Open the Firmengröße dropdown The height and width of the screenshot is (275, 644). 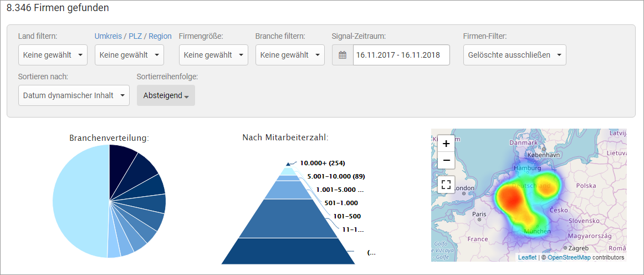point(213,55)
